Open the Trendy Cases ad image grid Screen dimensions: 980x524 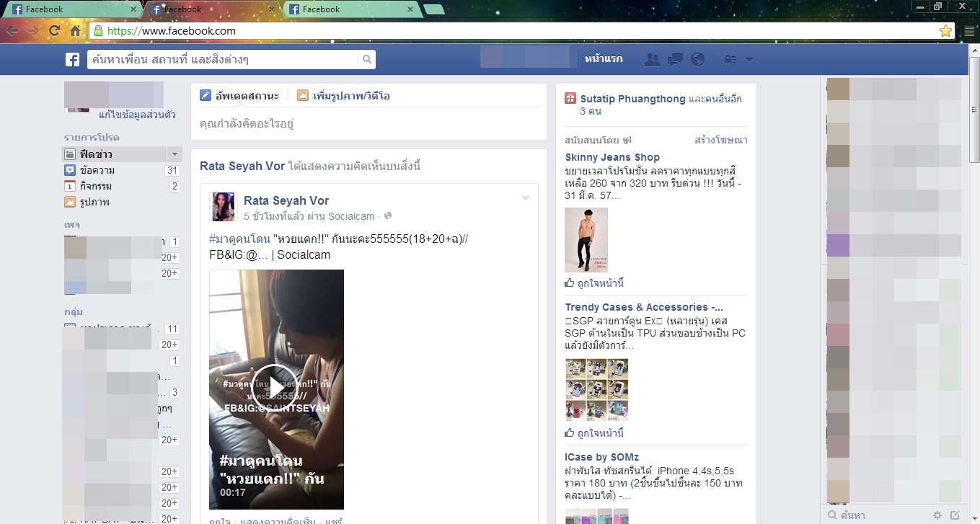click(596, 390)
